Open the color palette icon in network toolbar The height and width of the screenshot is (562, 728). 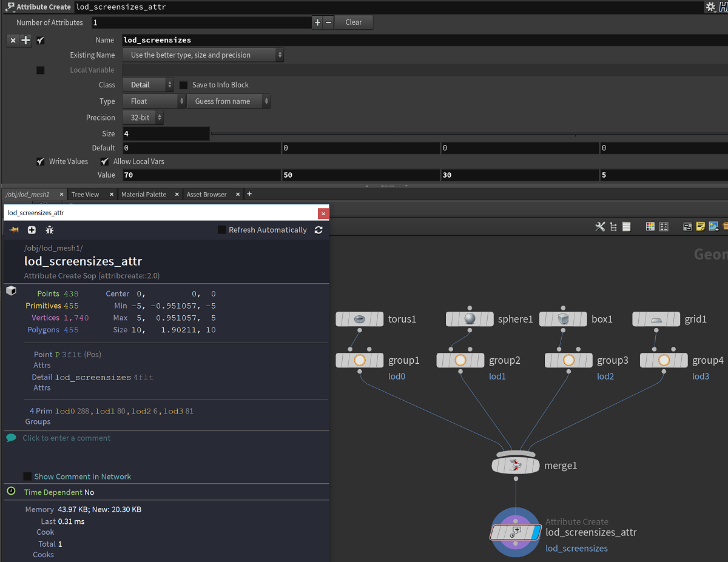click(650, 227)
